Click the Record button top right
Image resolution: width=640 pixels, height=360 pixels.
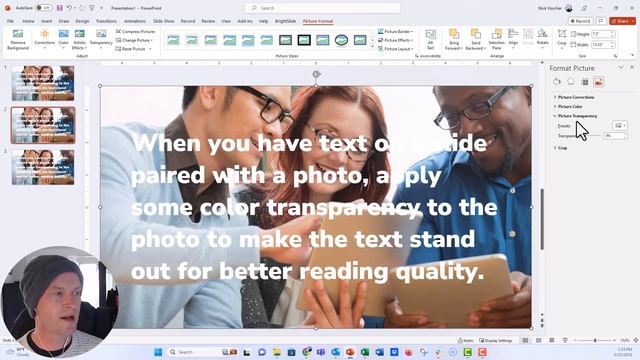(x=580, y=21)
